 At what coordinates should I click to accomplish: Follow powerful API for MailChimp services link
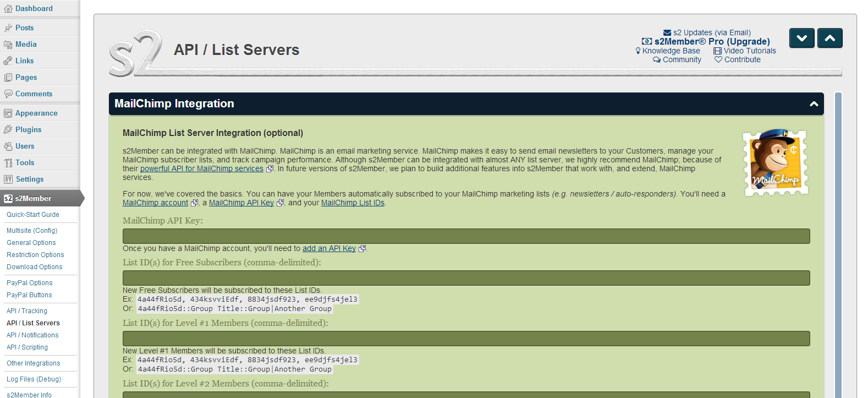pos(202,168)
